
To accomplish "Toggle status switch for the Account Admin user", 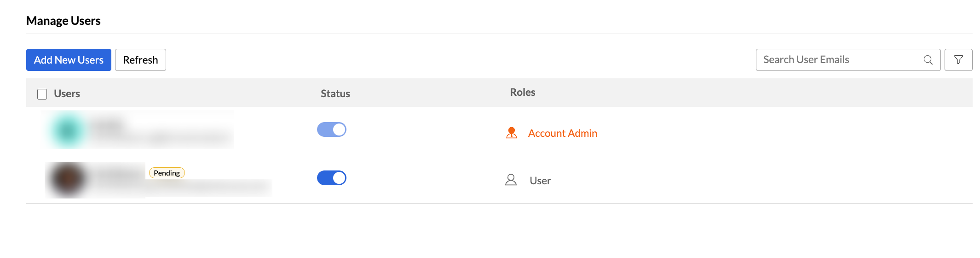I will click(331, 129).
